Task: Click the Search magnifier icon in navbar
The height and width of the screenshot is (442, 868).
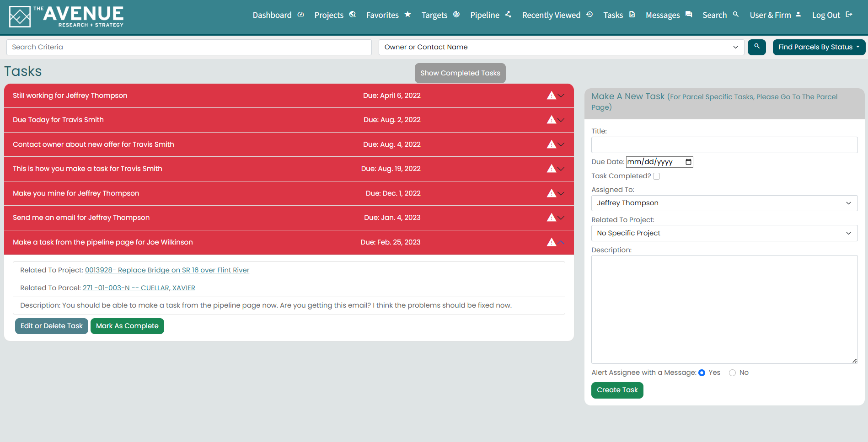Action: coord(736,15)
